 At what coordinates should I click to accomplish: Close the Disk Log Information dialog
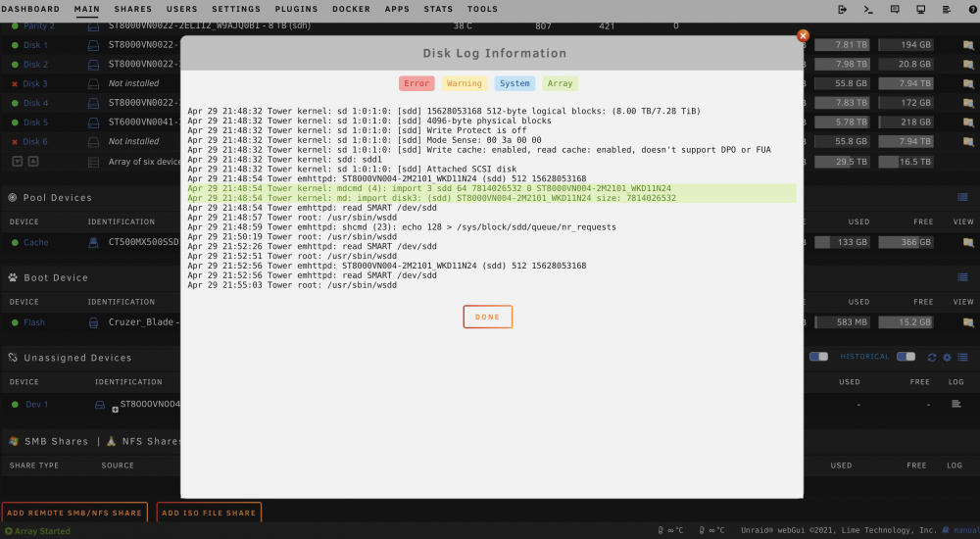coord(804,36)
